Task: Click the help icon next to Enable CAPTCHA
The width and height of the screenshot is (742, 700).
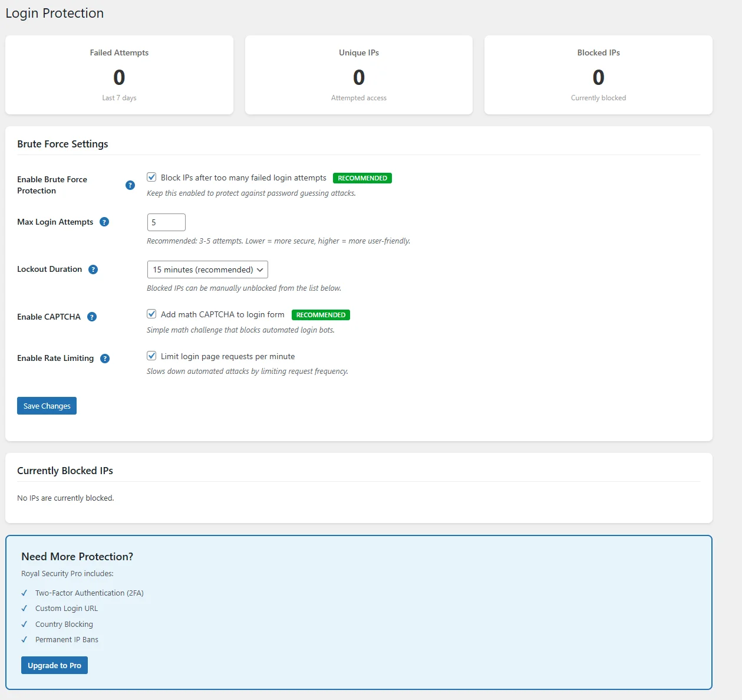Action: (92, 317)
